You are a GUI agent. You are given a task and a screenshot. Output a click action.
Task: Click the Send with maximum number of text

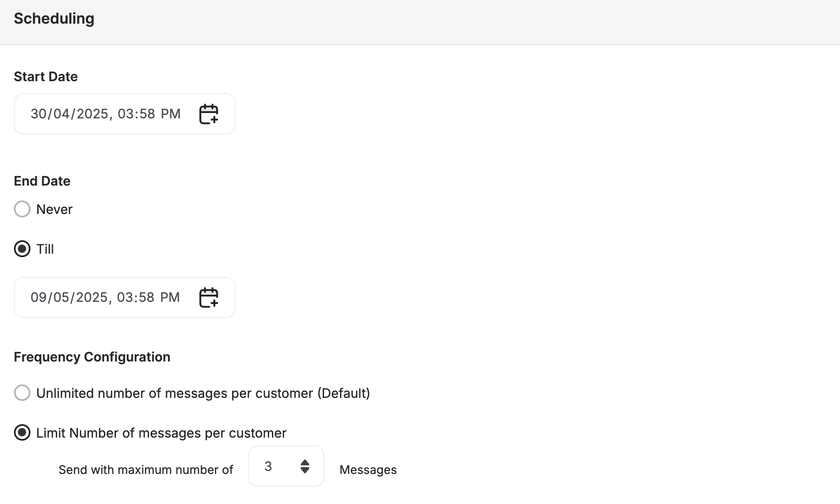146,469
